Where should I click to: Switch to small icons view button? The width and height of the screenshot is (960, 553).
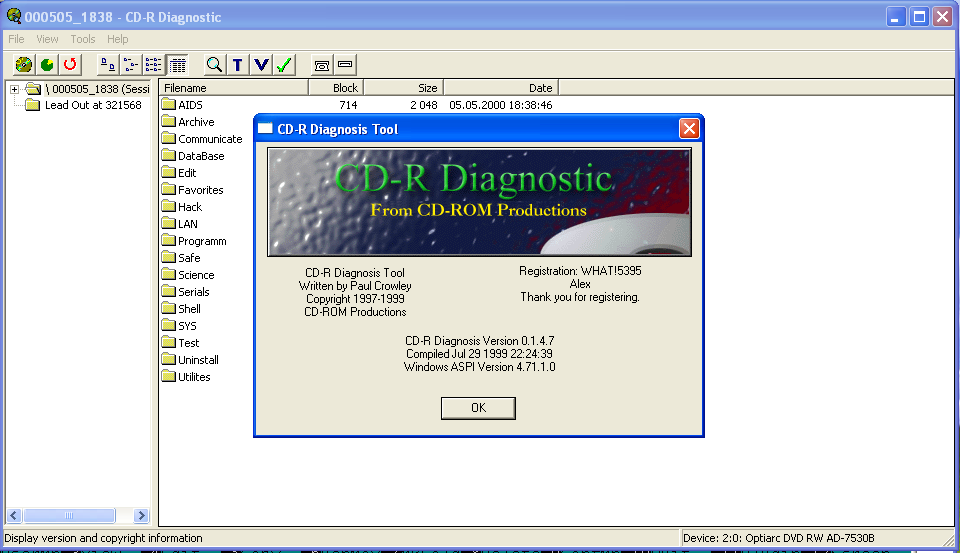tap(131, 64)
